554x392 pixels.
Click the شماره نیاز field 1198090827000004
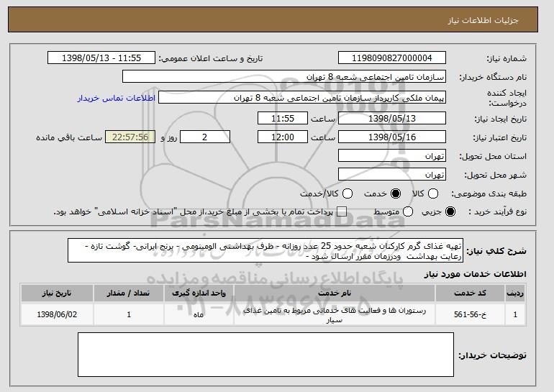392,58
